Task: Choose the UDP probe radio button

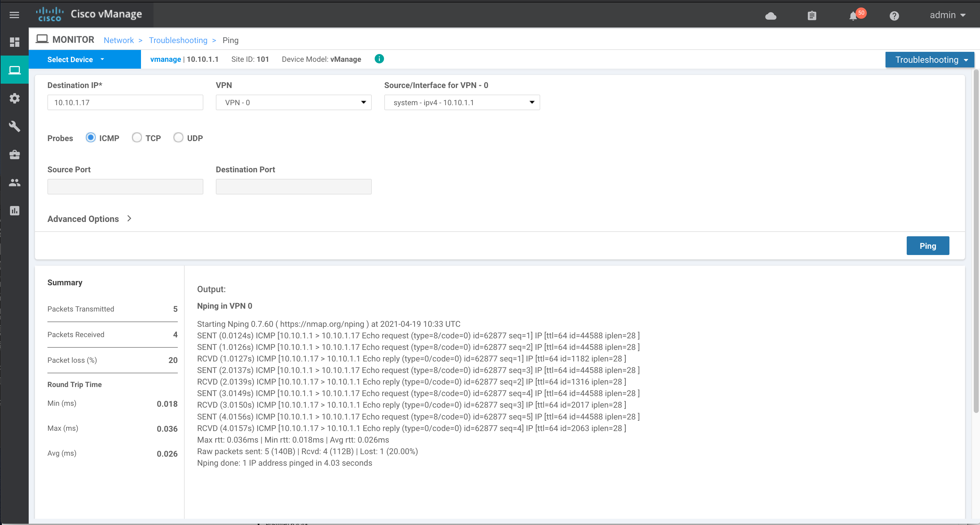Action: 178,137
